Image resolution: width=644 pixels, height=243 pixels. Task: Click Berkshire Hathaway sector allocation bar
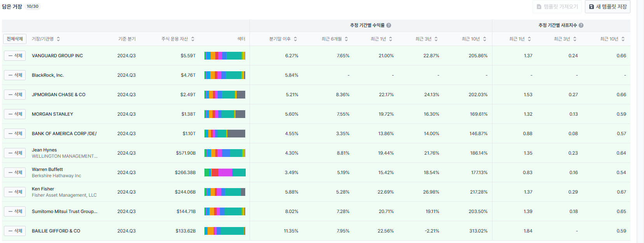point(225,173)
